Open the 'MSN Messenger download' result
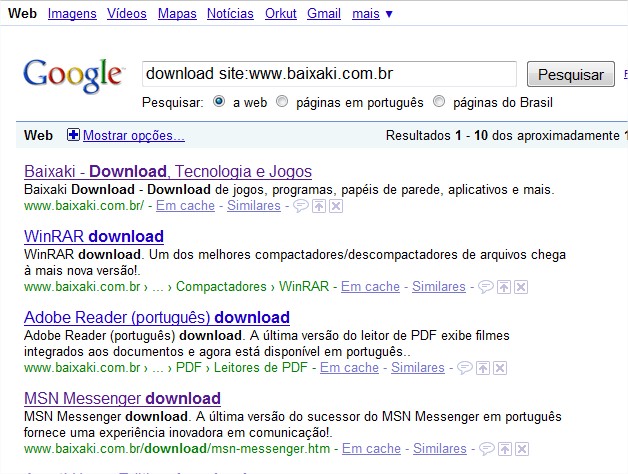Viewport: 628px width, 474px height. [x=122, y=398]
